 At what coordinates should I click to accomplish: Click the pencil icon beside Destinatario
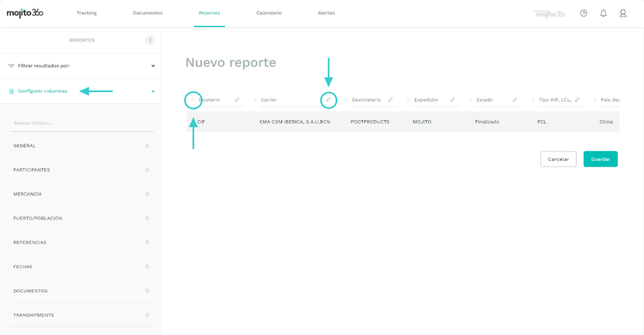(x=390, y=100)
